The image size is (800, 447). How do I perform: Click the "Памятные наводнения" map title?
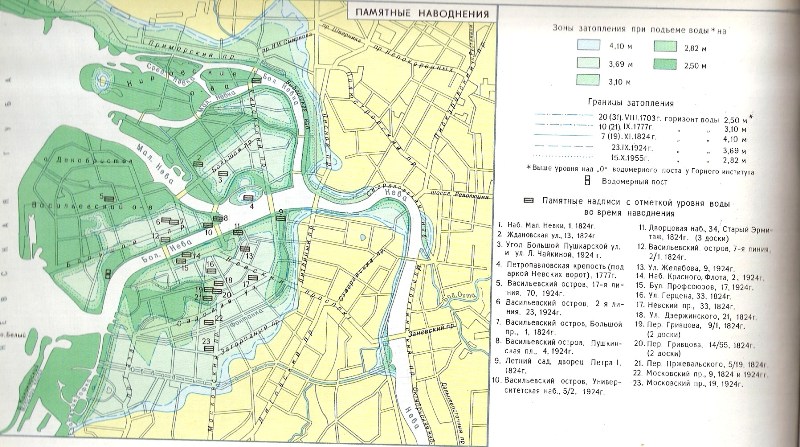coord(424,14)
